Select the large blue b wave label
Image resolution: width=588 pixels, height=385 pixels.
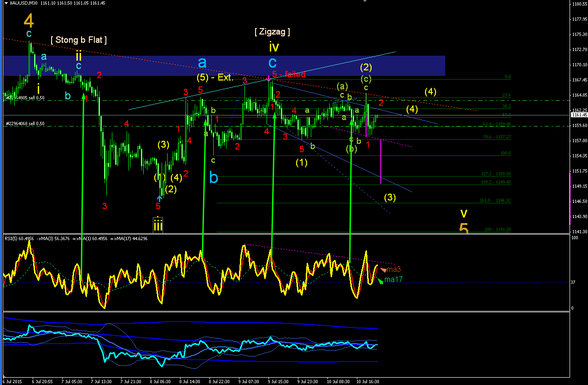pos(214,177)
